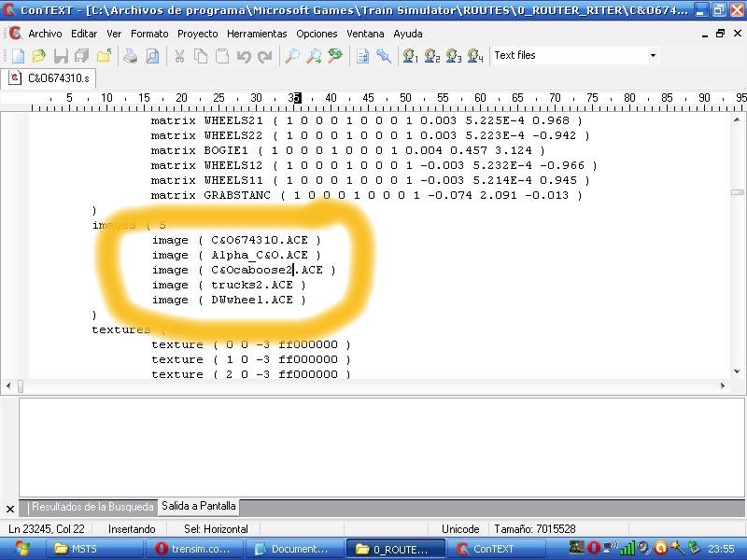This screenshot has height=560, width=747.
Task: Click the vertical scrollbar down arrow
Action: 738,371
